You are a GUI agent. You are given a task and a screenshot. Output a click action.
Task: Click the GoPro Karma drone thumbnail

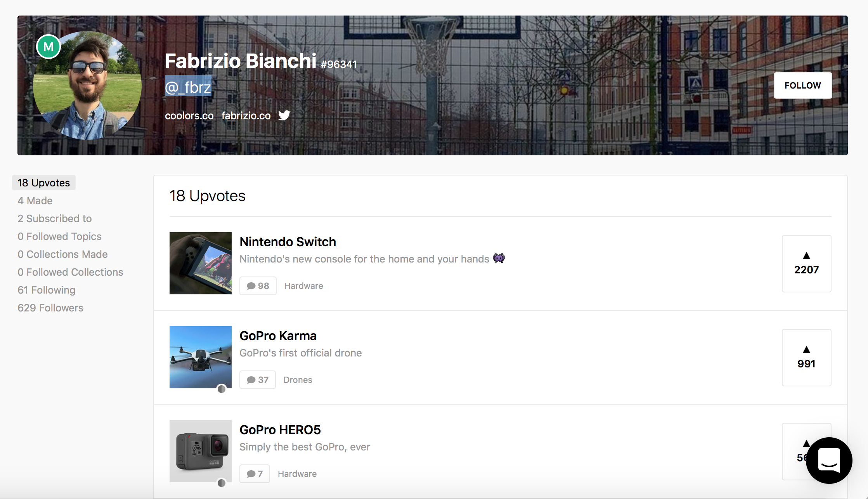(201, 357)
